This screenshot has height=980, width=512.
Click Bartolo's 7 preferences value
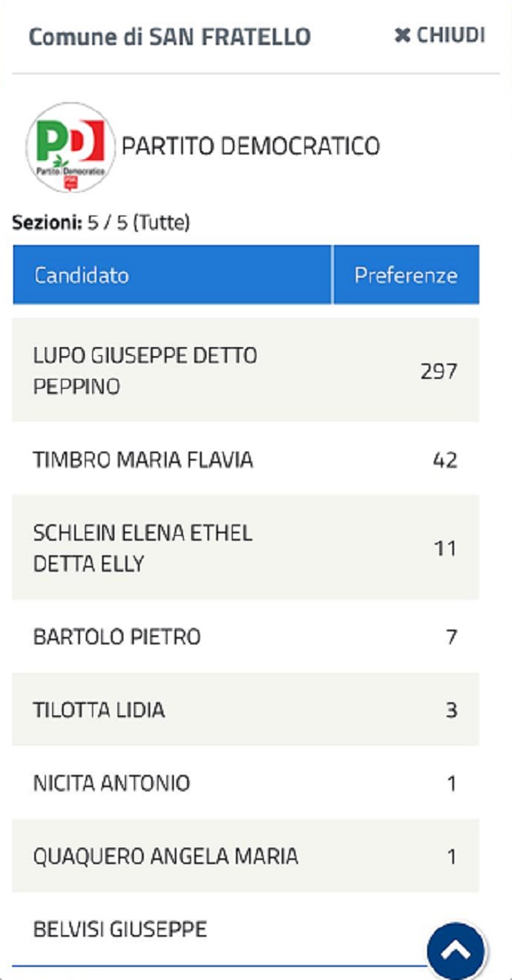tap(451, 637)
